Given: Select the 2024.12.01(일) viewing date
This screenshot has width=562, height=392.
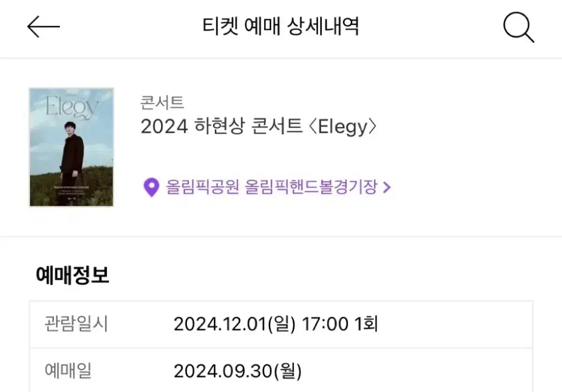Looking at the screenshot, I should point(235,324).
